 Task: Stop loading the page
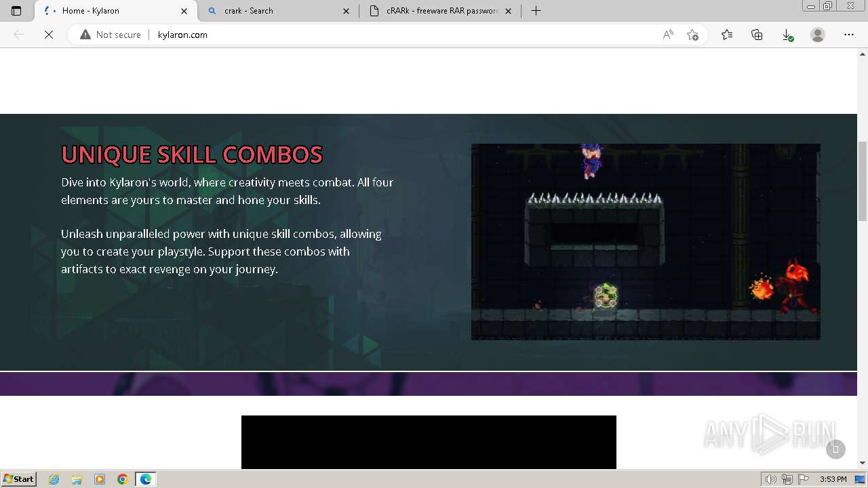click(x=49, y=35)
